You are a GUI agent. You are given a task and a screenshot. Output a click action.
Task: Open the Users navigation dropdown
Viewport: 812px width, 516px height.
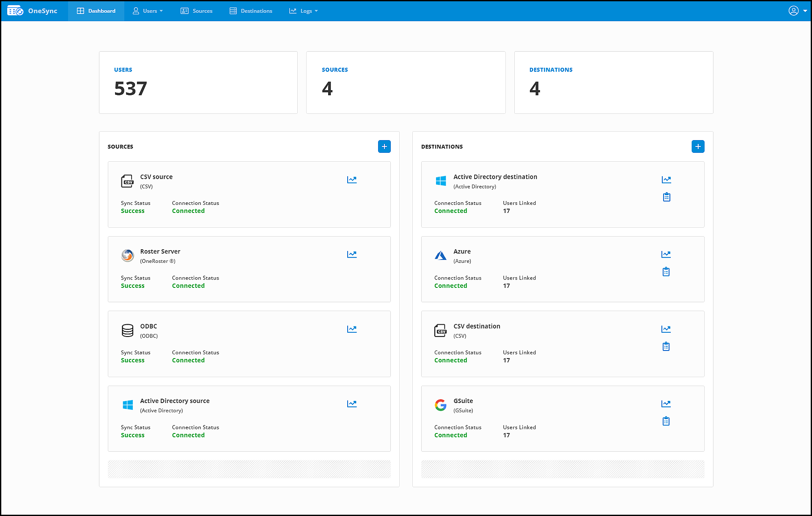(147, 11)
